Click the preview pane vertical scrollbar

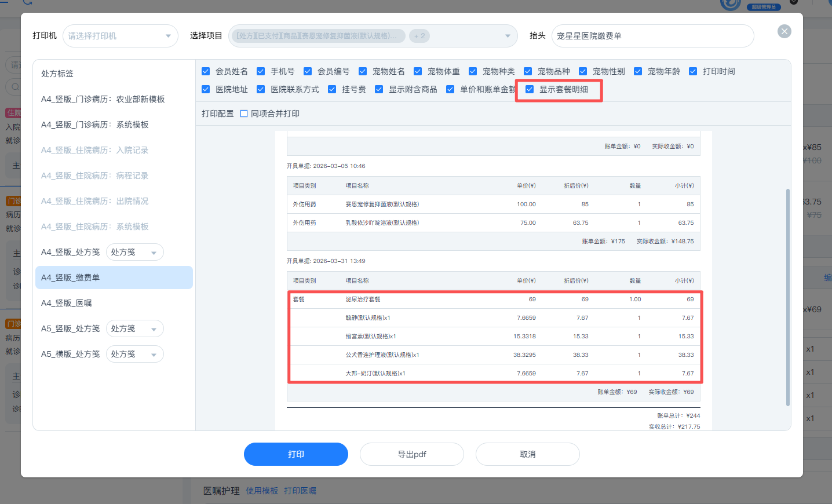coord(787,297)
